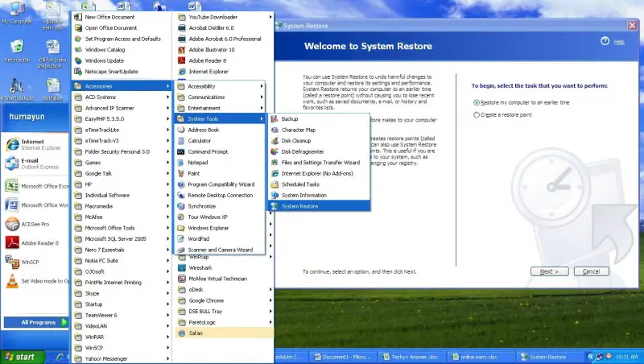
Task: Click the All Programs button
Action: (x=35, y=322)
